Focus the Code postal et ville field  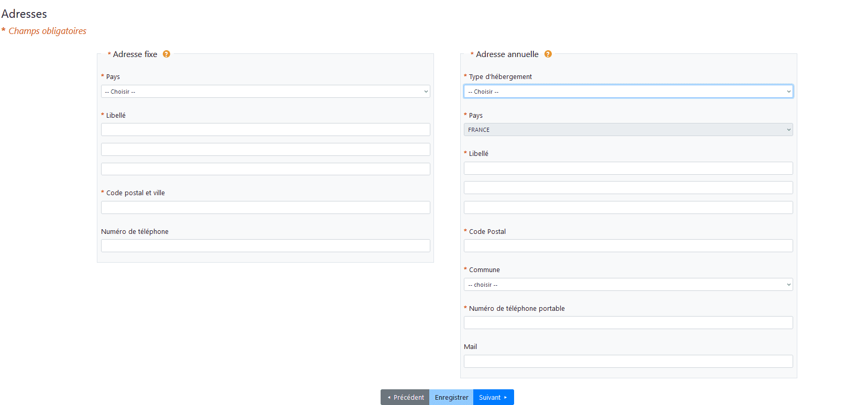(265, 208)
